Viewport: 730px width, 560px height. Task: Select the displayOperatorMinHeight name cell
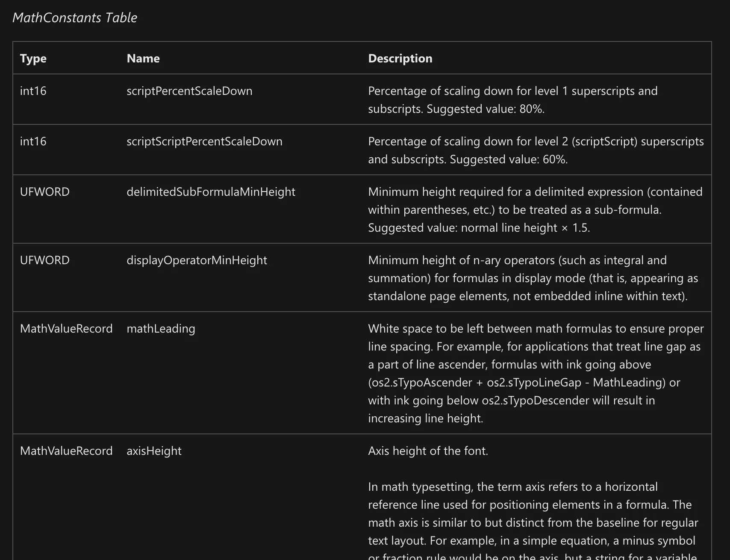point(197,260)
